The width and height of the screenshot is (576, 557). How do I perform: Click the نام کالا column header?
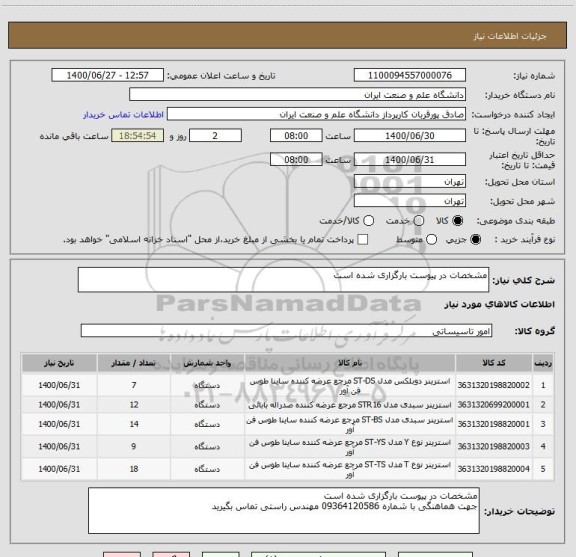click(x=350, y=363)
